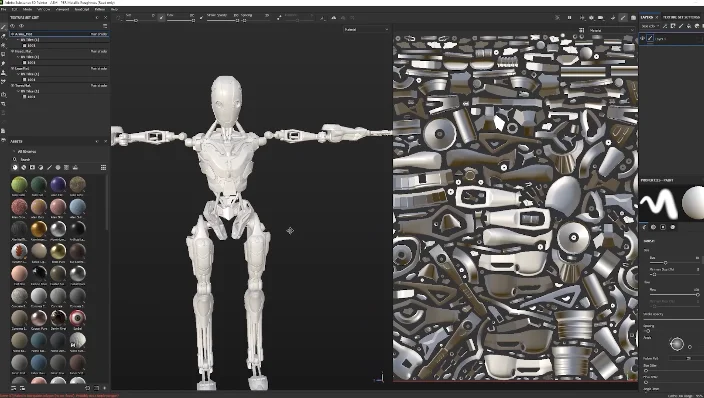Open the Help menu
The width and height of the screenshot is (704, 398).
click(114, 9)
